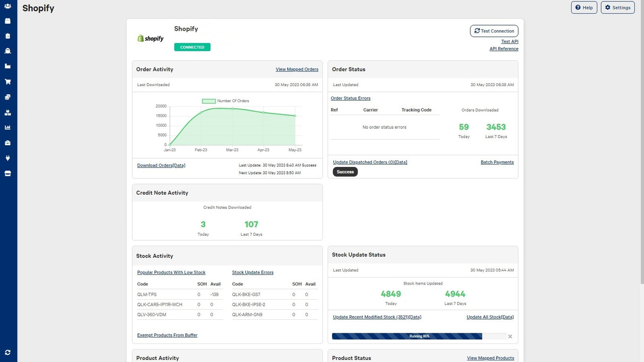
Task: Click the Running 86% progress bar
Action: pos(419,336)
